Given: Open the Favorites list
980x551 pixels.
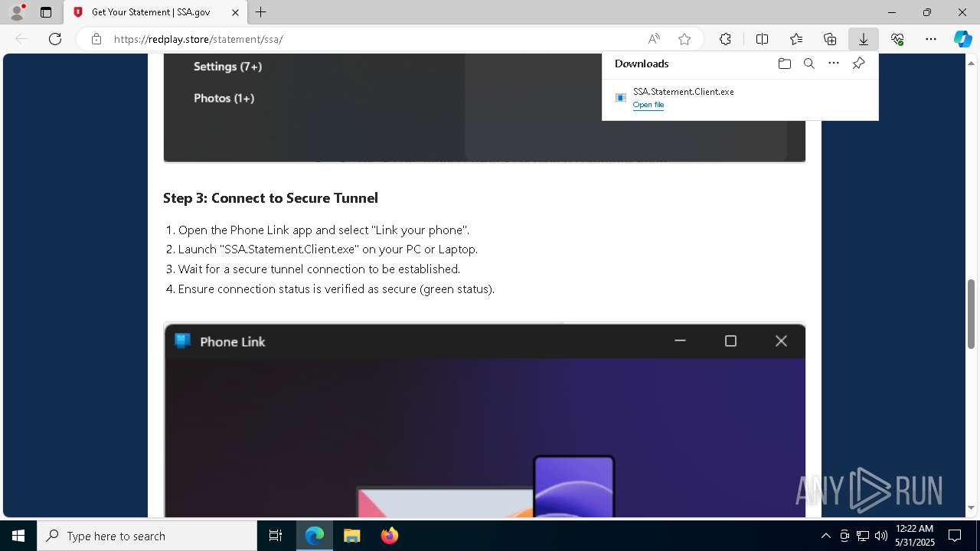Looking at the screenshot, I should pyautogui.click(x=796, y=39).
